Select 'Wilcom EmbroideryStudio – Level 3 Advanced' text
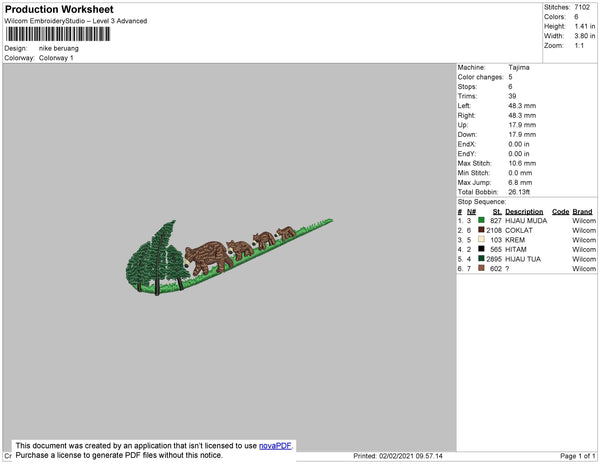Viewport: 600px width, 464px height. point(76,21)
